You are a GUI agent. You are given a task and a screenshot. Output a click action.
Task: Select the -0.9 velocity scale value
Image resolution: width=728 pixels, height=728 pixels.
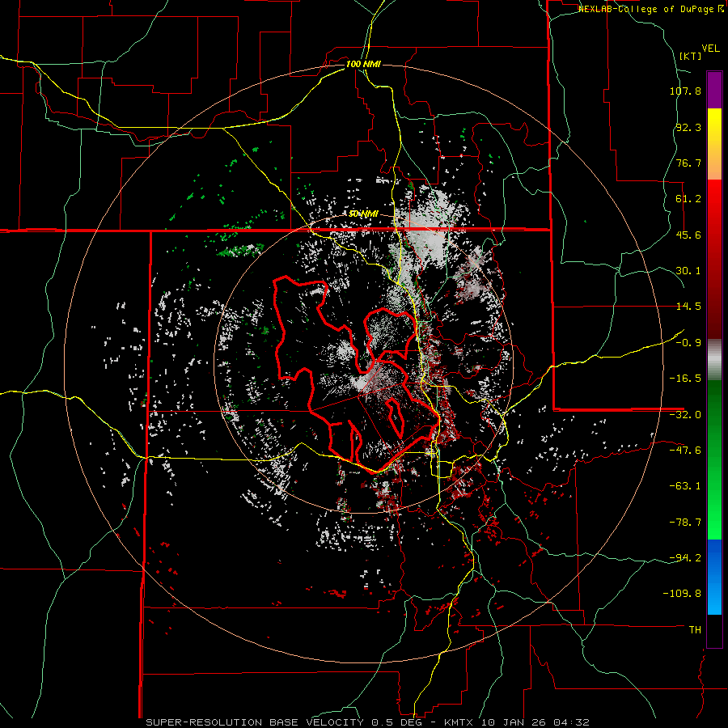click(x=688, y=343)
